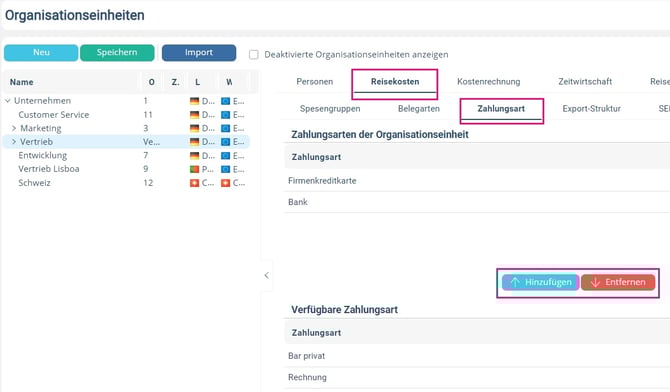Click the German flag in Unternehmen row
Image resolution: width=670 pixels, height=392 pixels.
194,101
